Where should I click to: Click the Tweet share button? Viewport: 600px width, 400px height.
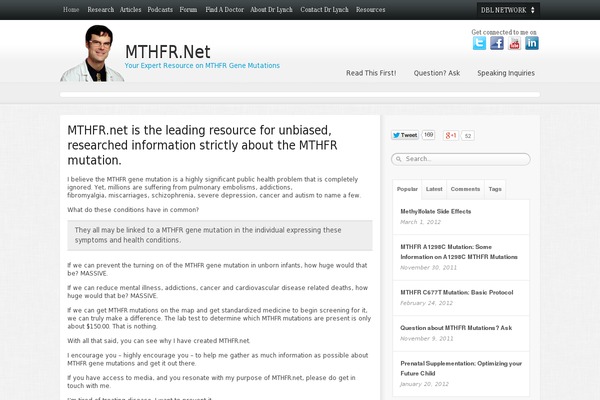click(405, 135)
